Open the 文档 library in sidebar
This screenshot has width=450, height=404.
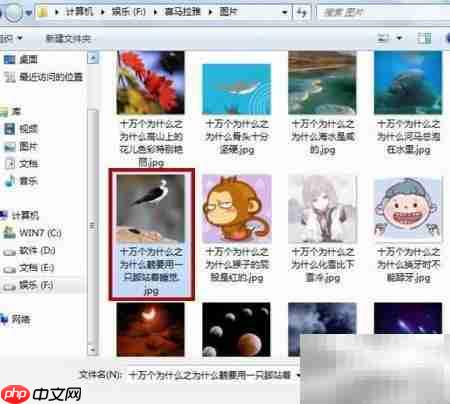(21, 163)
